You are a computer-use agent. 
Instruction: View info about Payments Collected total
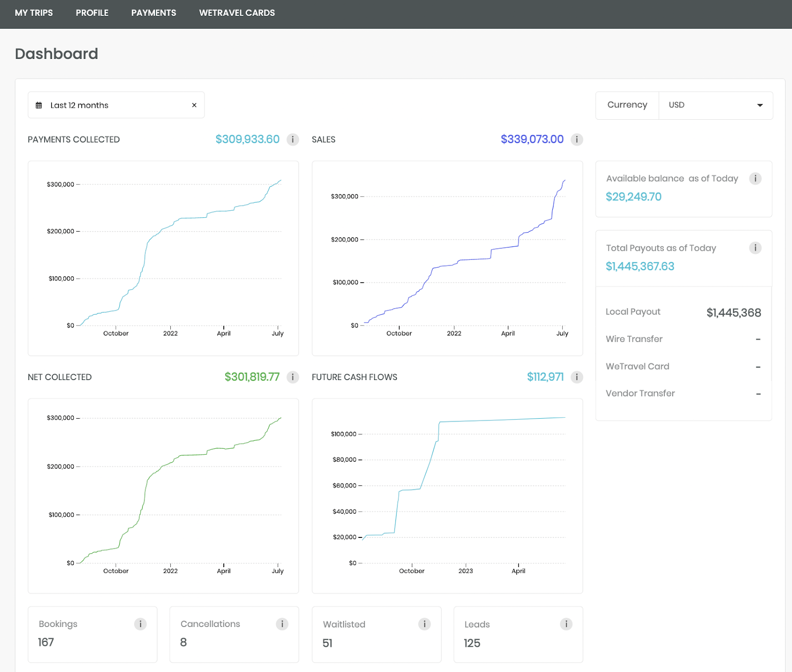293,139
